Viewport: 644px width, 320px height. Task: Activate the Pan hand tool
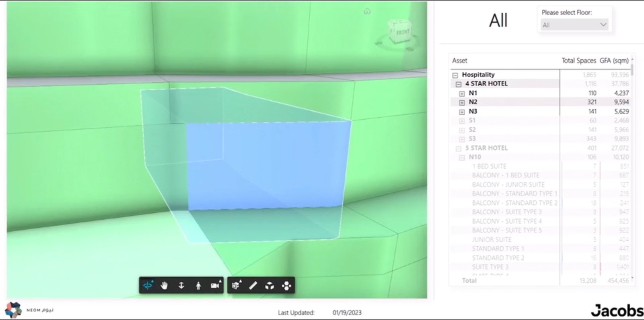click(x=164, y=286)
